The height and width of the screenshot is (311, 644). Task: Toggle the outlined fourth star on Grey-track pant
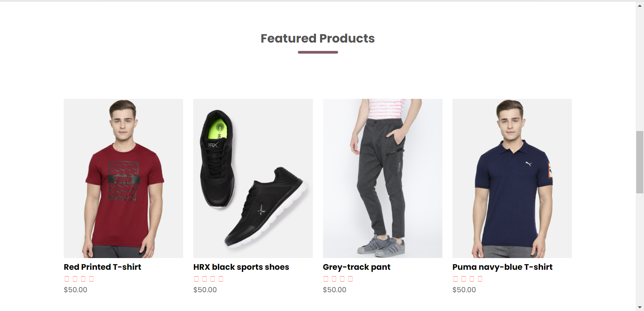351,278
